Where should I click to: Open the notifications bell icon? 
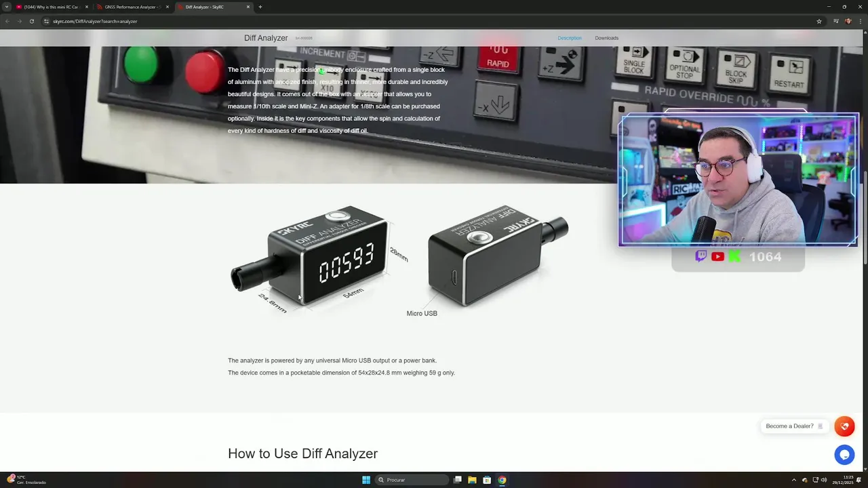[859, 480]
